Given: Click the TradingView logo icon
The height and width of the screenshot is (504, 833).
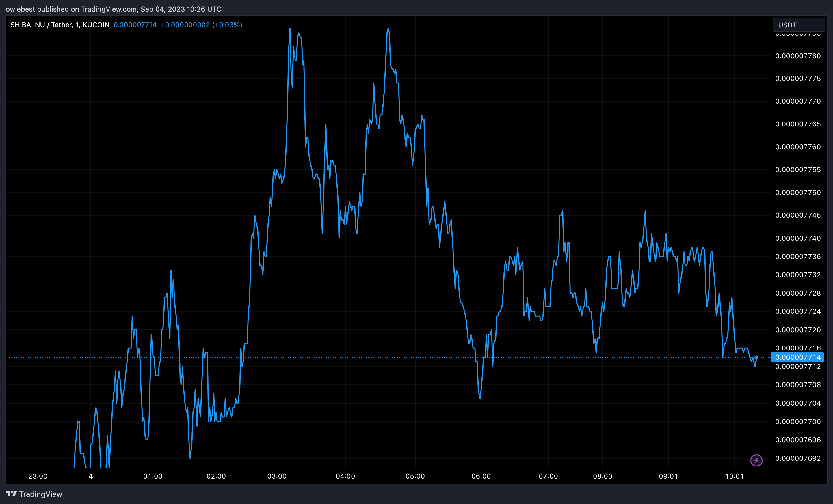Looking at the screenshot, I should pos(12,494).
